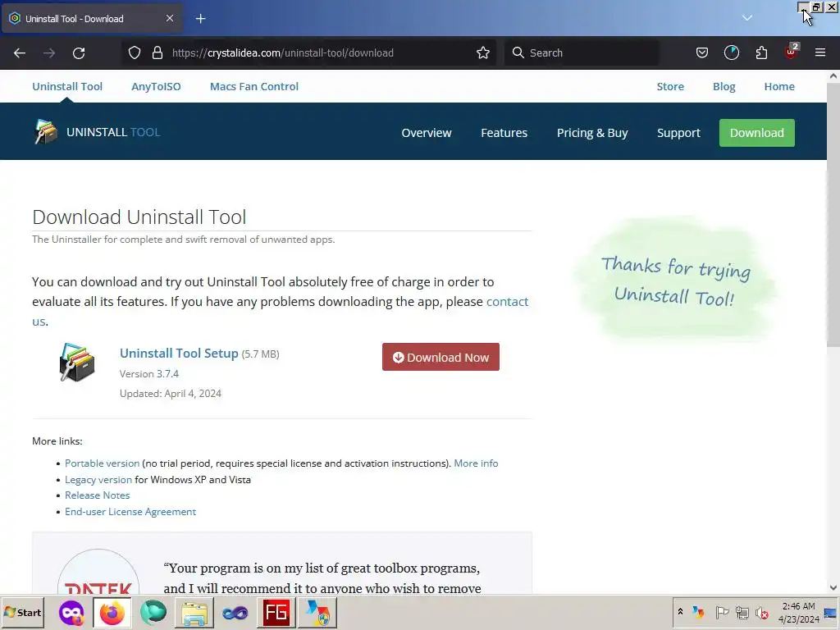840x630 pixels.
Task: Open the Overview menu item
Action: click(427, 132)
